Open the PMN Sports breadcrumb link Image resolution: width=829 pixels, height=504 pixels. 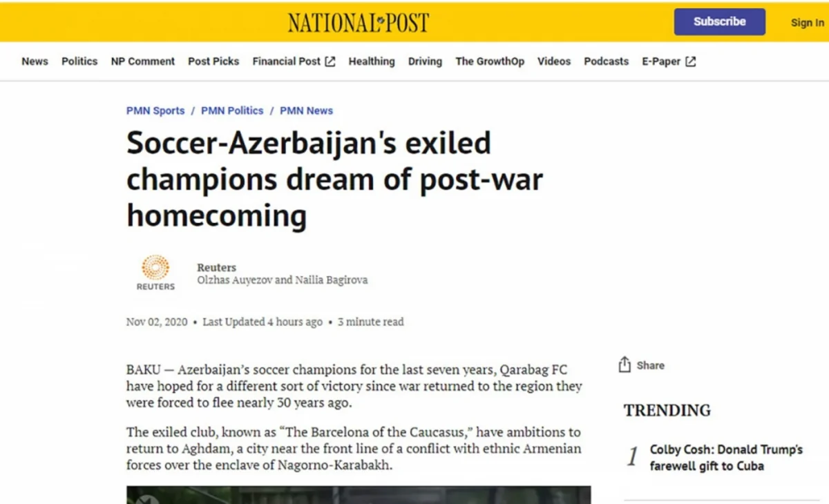155,110
